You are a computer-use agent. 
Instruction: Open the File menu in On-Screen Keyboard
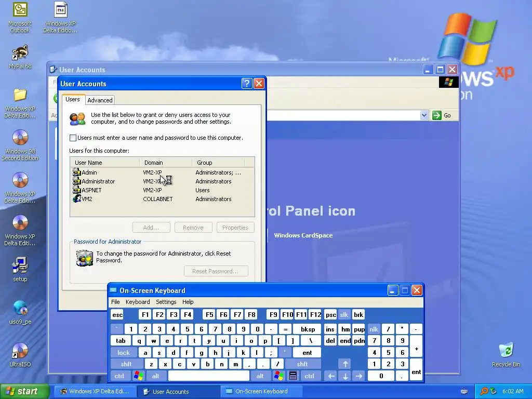(115, 302)
